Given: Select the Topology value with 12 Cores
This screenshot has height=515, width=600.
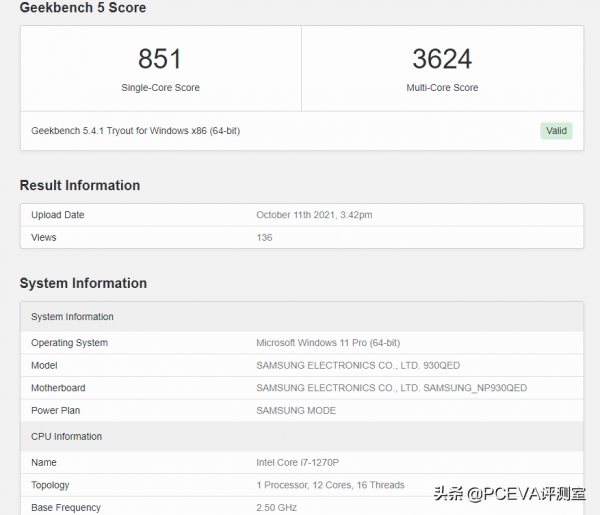Looking at the screenshot, I should coord(330,485).
